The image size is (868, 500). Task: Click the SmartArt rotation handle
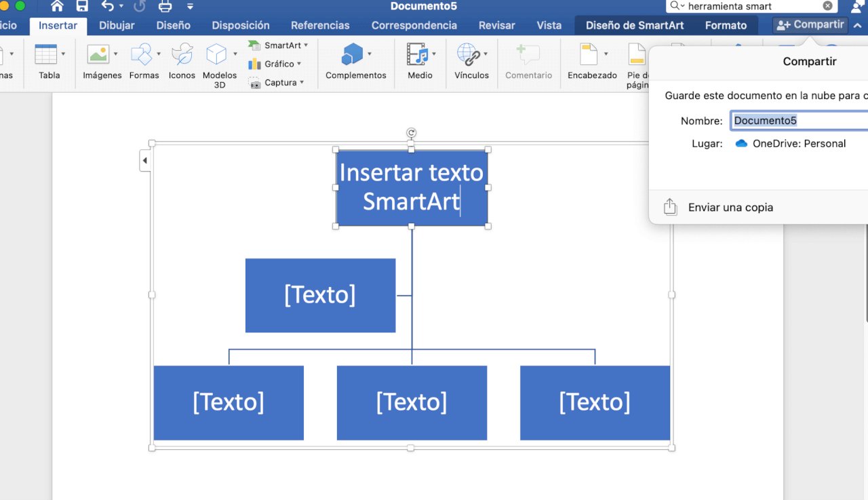(411, 133)
